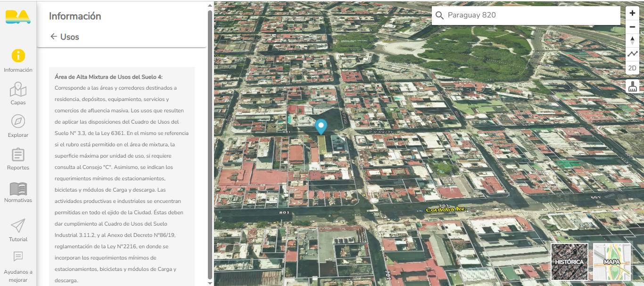
Task: Click the search magnifier icon
Action: tap(439, 15)
